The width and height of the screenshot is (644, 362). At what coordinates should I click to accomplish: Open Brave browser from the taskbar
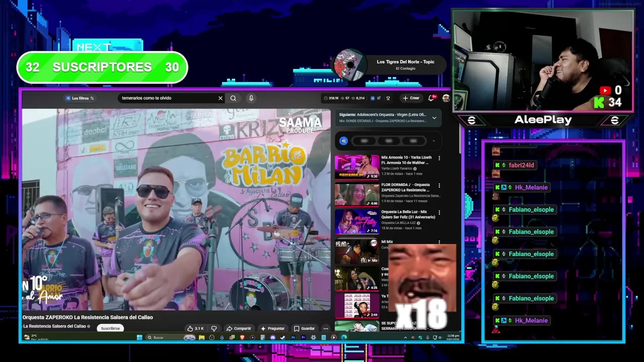point(242,337)
